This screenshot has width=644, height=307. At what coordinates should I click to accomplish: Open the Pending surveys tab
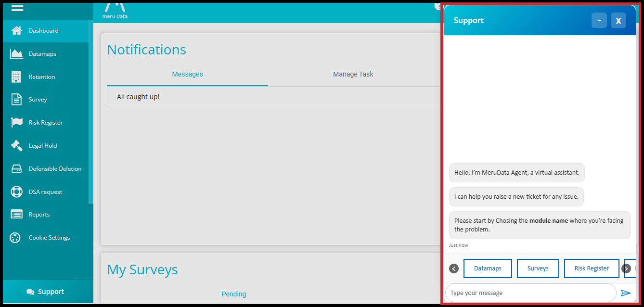(x=233, y=294)
